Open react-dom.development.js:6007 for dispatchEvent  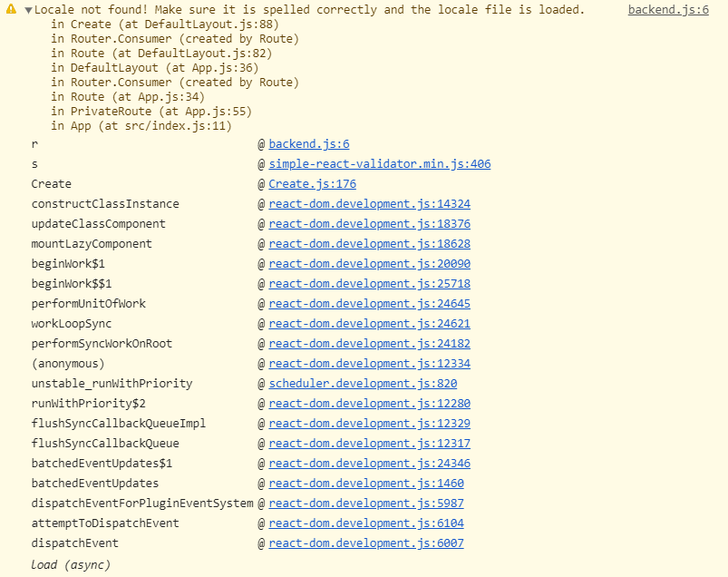point(366,543)
